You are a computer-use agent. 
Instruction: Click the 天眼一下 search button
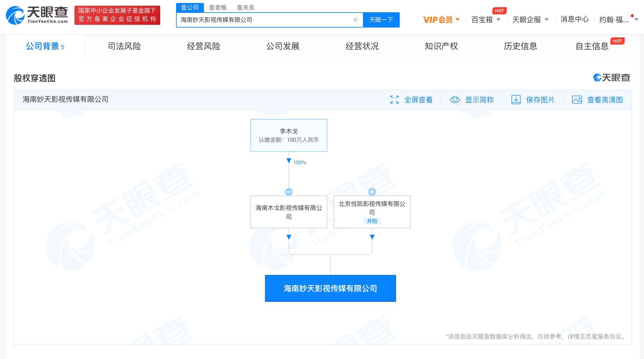381,20
